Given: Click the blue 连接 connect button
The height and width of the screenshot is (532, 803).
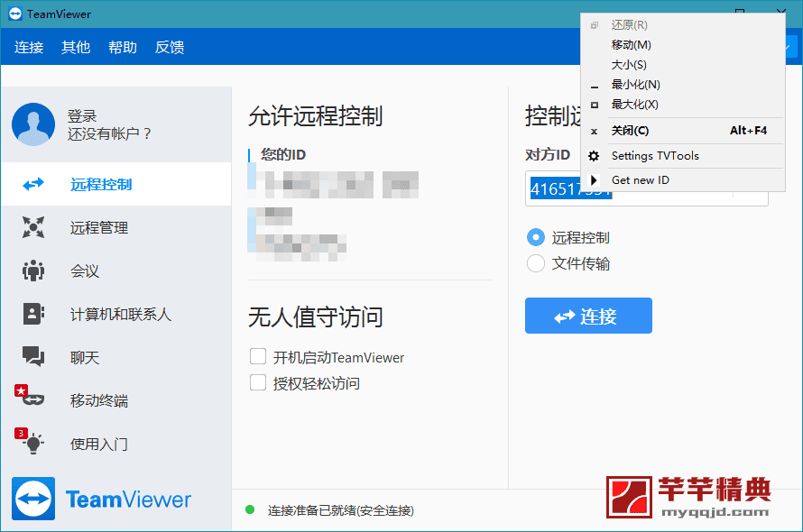Looking at the screenshot, I should 588,316.
